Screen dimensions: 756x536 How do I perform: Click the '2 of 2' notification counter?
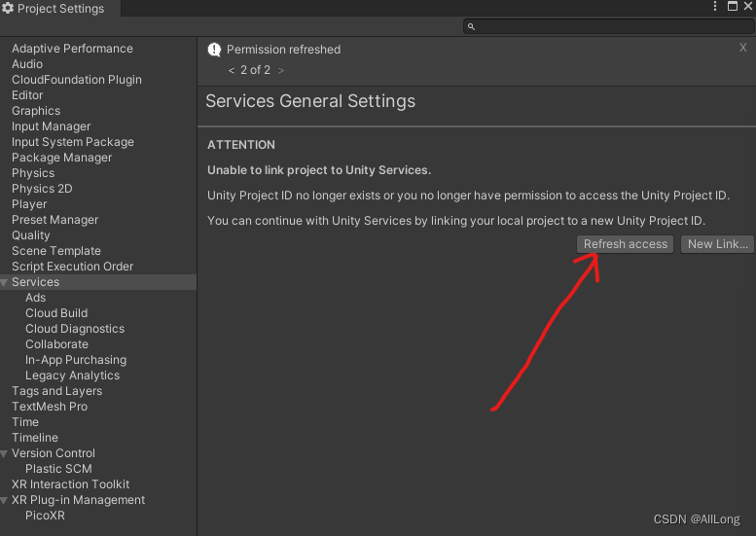click(256, 70)
